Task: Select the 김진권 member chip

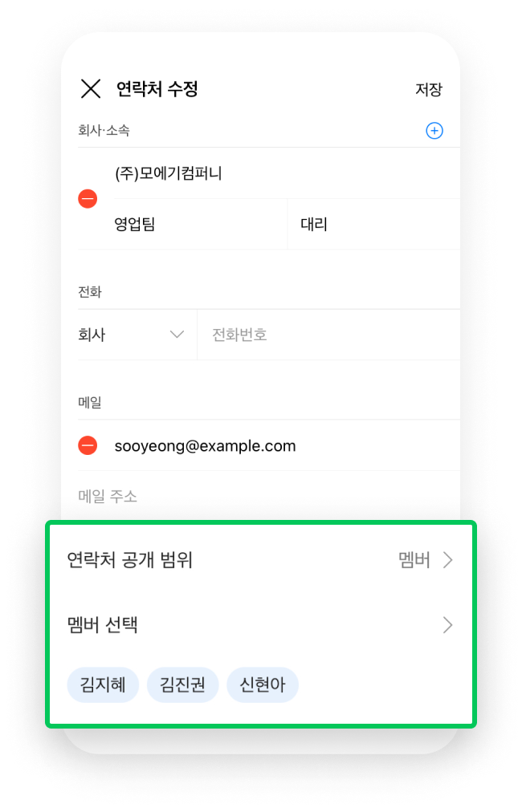Action: 182,684
